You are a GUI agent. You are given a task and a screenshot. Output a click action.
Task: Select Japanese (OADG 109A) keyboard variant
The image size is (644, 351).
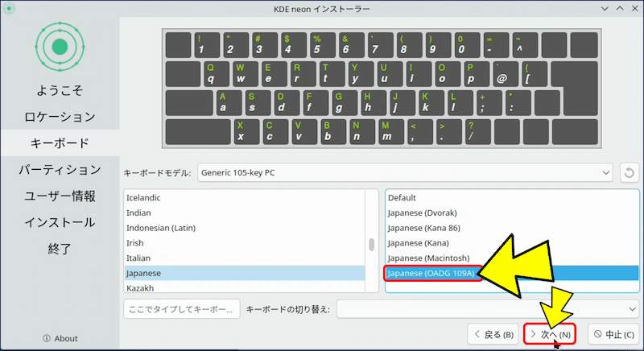coord(433,273)
